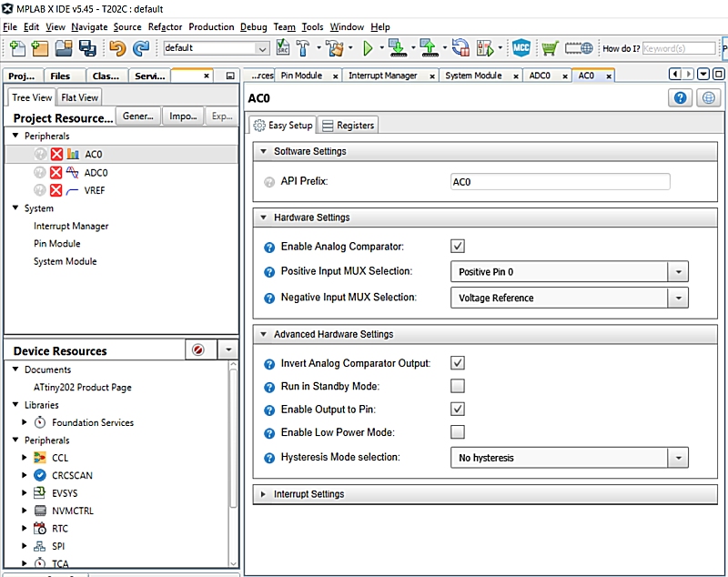
Task: Click the Generate button in Project Resources
Action: (138, 116)
